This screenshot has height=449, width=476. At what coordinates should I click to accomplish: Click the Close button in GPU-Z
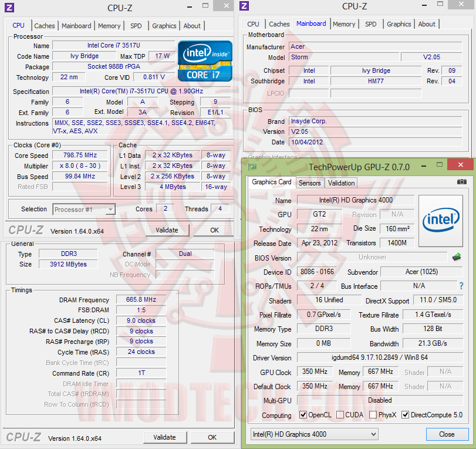[x=447, y=434]
